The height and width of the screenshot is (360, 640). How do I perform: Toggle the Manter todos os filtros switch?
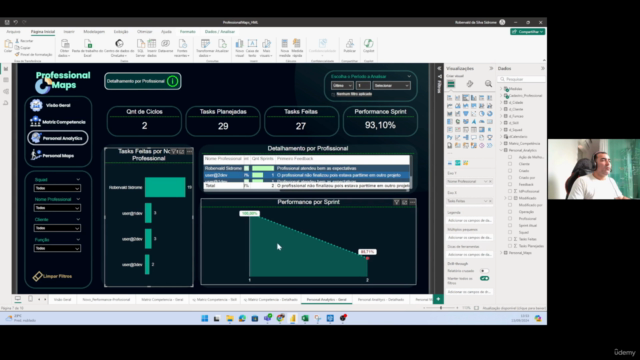click(x=484, y=278)
